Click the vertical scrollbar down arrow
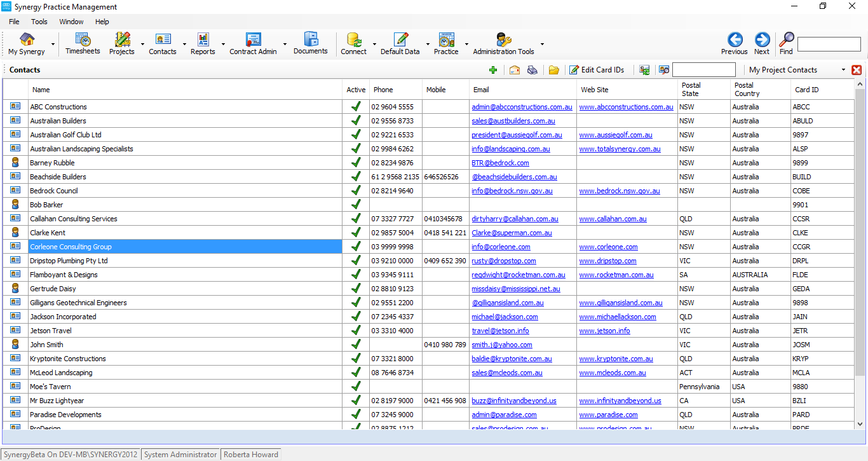 pos(860,423)
